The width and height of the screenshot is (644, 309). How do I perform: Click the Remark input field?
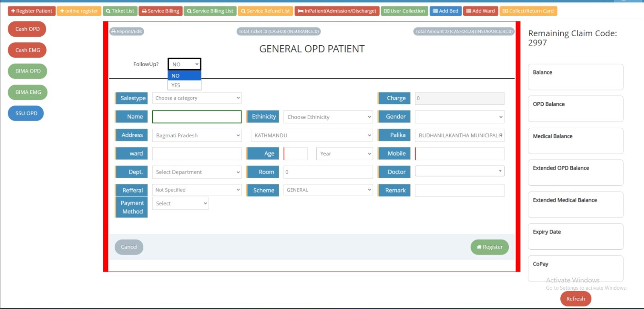460,190
